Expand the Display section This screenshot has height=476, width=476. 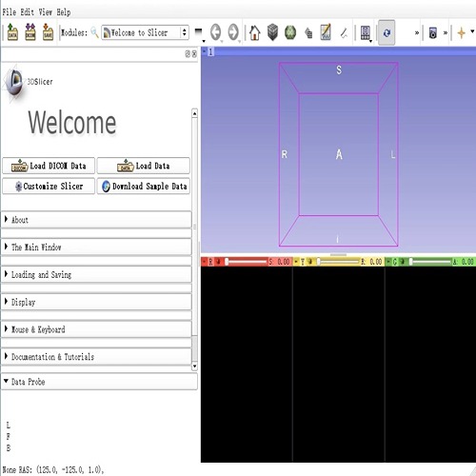pyautogui.click(x=96, y=302)
